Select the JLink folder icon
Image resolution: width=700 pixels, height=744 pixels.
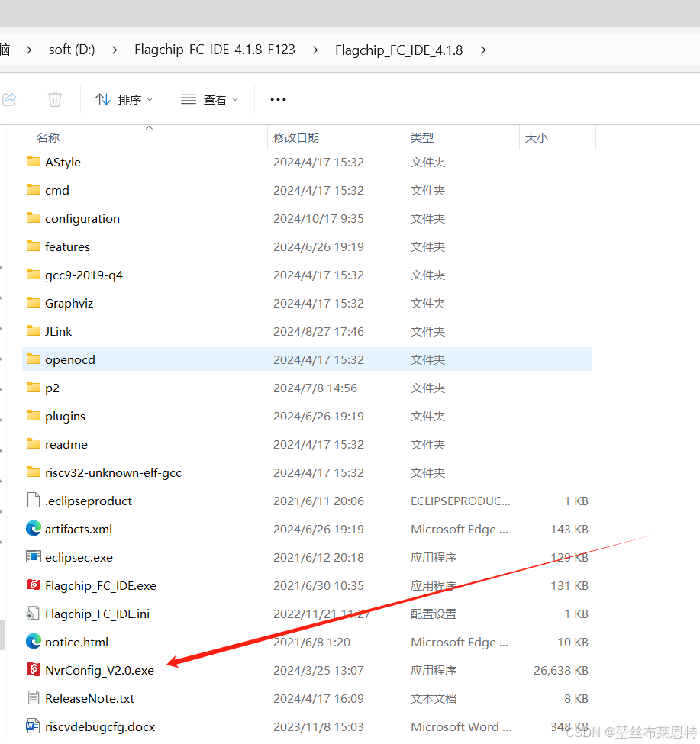[34, 331]
